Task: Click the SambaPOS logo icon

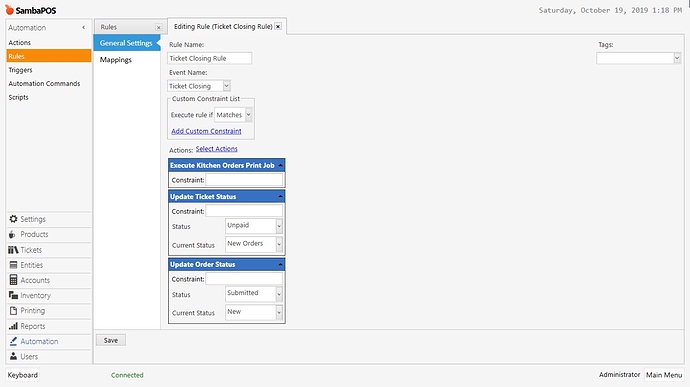Action: coord(9,9)
